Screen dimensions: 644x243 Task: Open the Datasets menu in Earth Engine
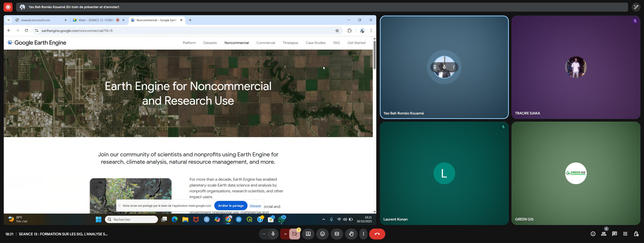(210, 43)
